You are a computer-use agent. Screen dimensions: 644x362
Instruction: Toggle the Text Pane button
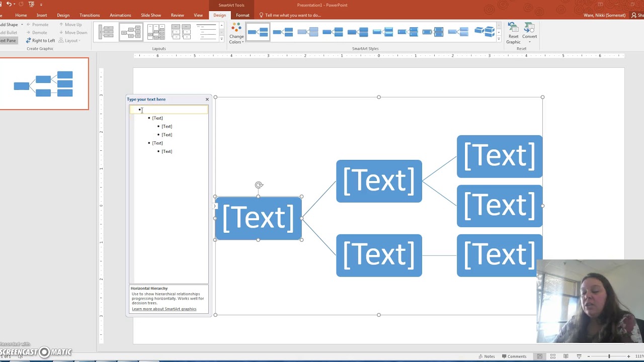tap(8, 41)
